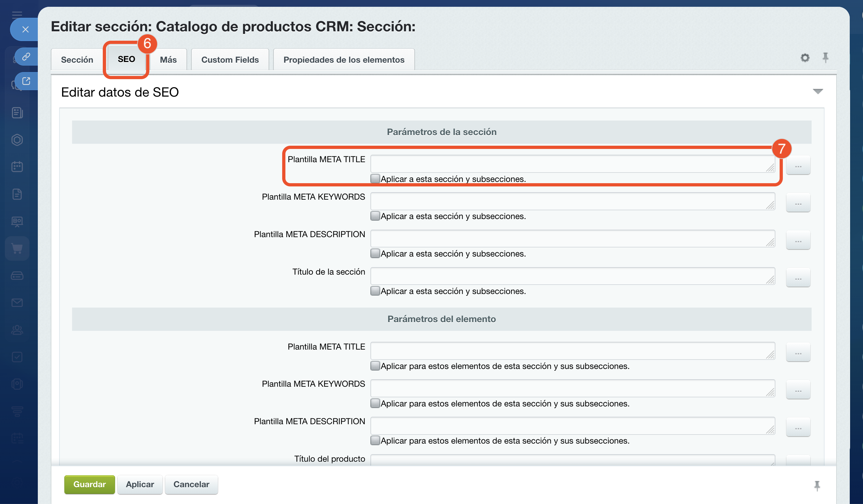The height and width of the screenshot is (504, 863).
Task: Click the bottom-right pin icon
Action: pos(817,485)
